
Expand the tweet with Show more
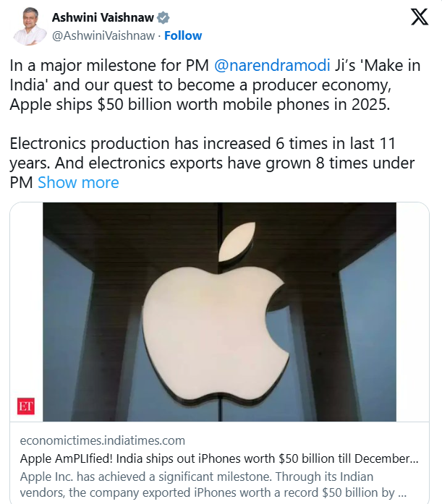78,182
